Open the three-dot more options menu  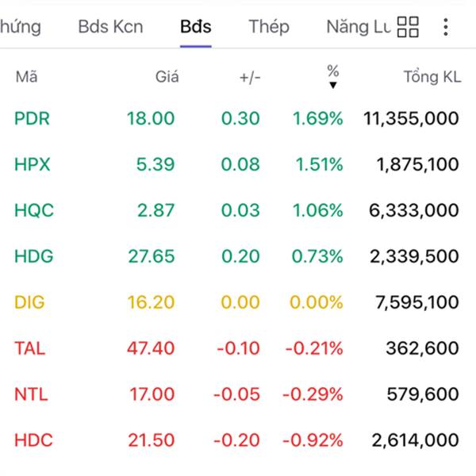446,27
